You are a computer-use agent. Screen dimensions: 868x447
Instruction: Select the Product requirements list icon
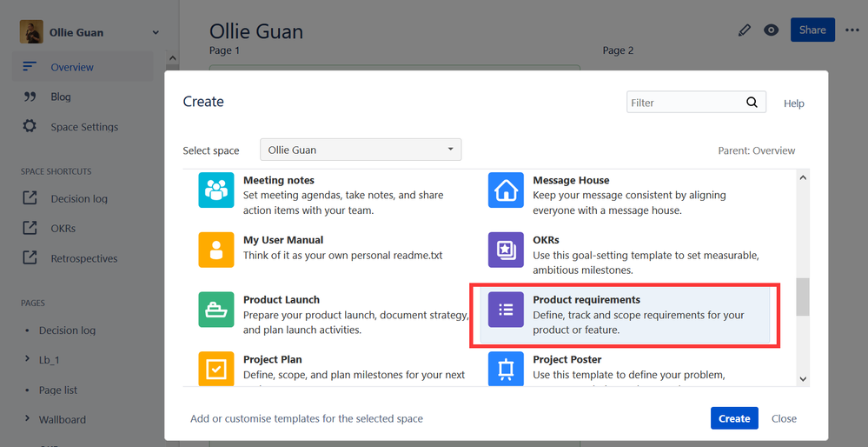(x=506, y=310)
